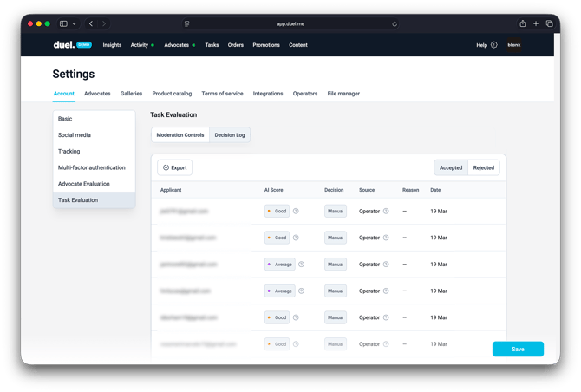Open a new tab with the plus icon

tap(536, 23)
